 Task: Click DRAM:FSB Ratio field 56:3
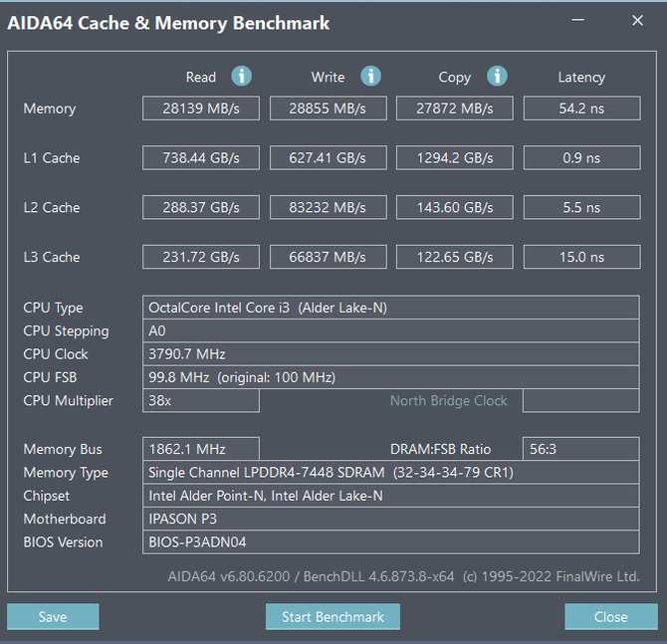click(581, 449)
